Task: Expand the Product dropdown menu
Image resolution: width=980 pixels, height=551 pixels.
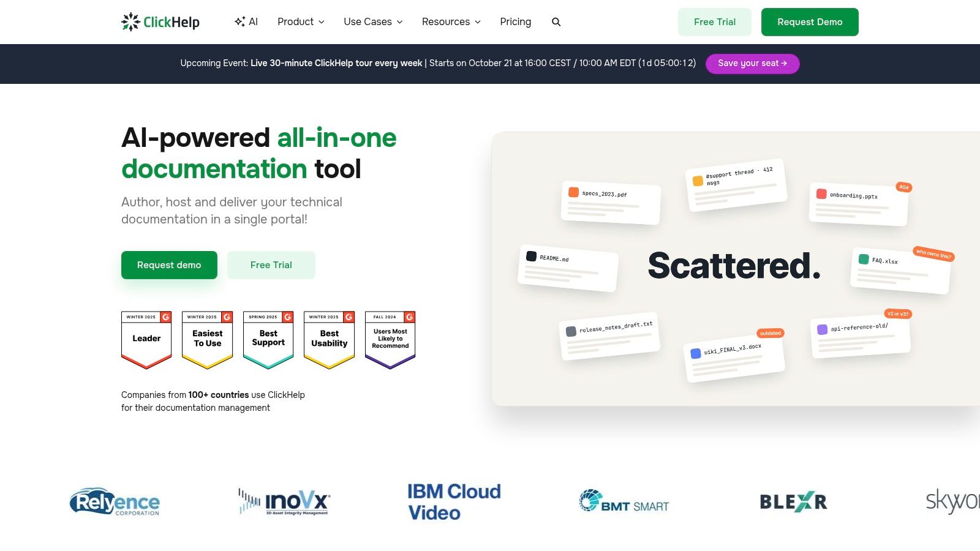Action: [x=301, y=21]
